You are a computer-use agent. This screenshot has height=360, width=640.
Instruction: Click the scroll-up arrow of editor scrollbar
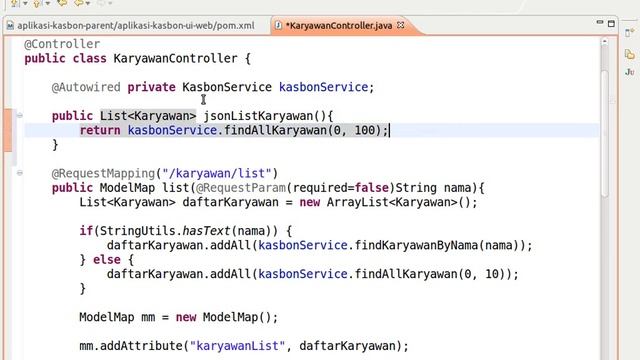[x=604, y=41]
